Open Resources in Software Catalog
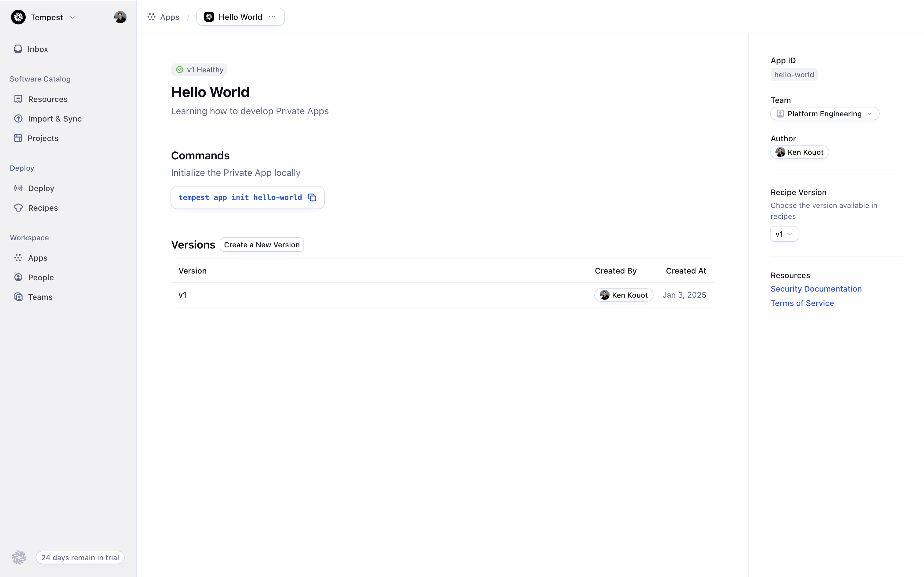Screen dimensions: 924x577 point(47,99)
